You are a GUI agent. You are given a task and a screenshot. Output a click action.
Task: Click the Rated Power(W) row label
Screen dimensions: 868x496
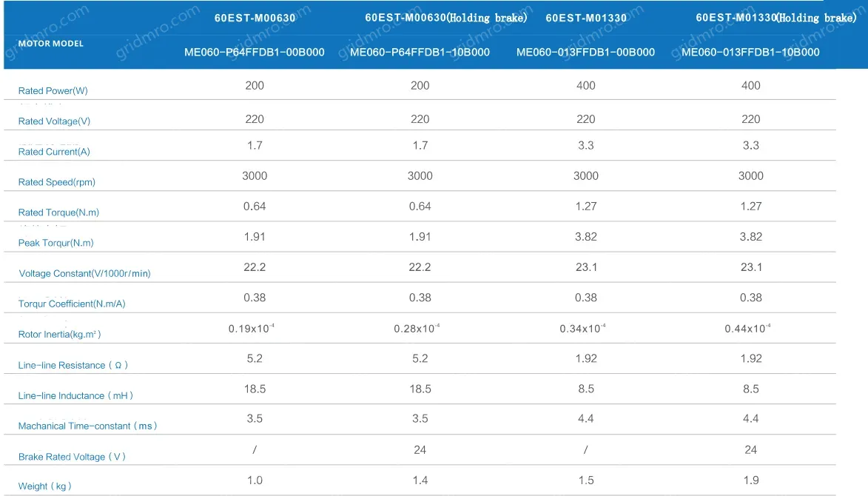(x=53, y=91)
